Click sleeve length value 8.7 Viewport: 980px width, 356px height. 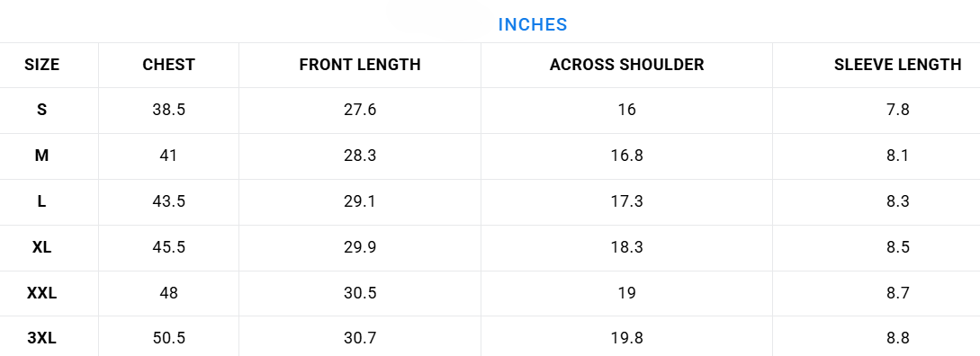pyautogui.click(x=897, y=292)
